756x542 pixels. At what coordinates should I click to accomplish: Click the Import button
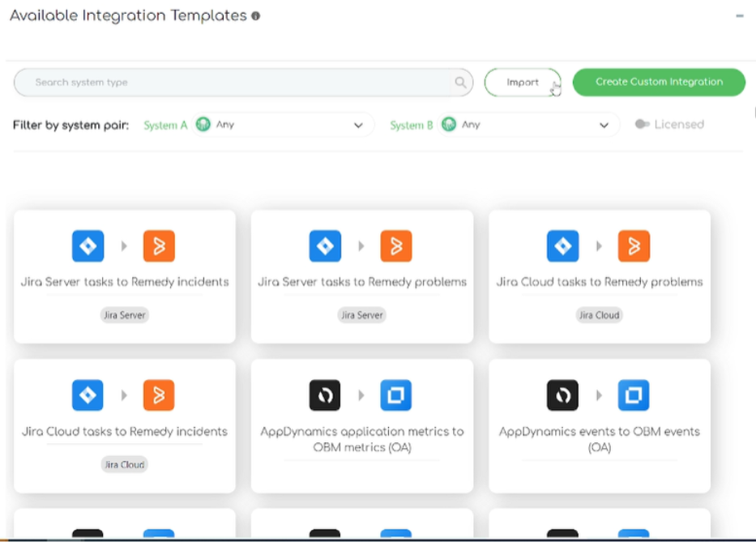(x=522, y=82)
